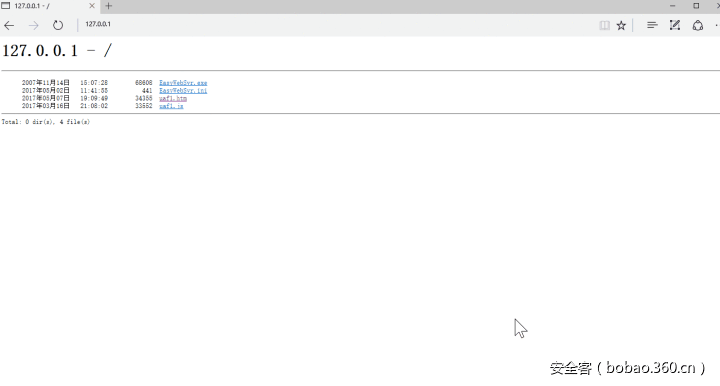Select the page heading 127.0.0.1 - /
The image size is (720, 386).
click(x=57, y=50)
